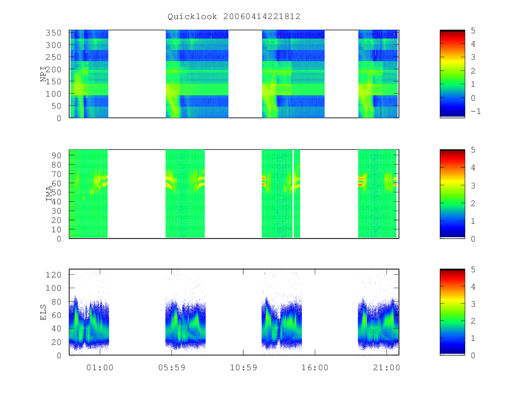Image resolution: width=532 pixels, height=399 pixels.
Task: Select the IMA y-axis label
Action: pos(49,194)
